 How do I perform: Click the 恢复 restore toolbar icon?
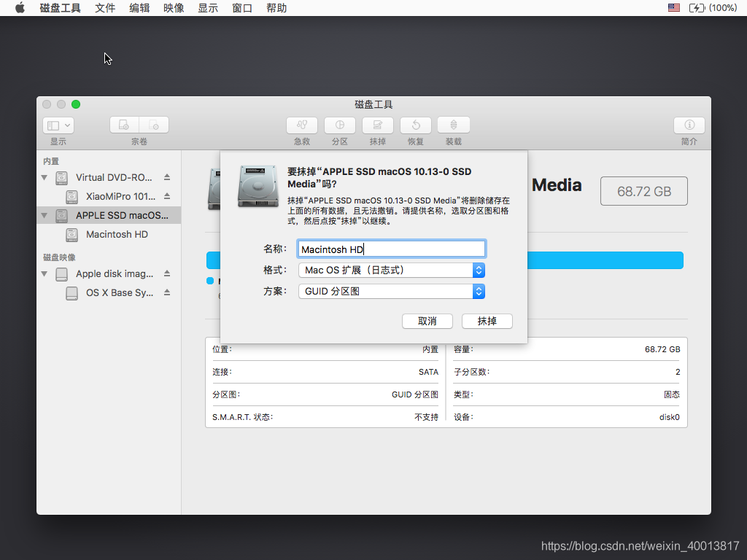click(415, 125)
